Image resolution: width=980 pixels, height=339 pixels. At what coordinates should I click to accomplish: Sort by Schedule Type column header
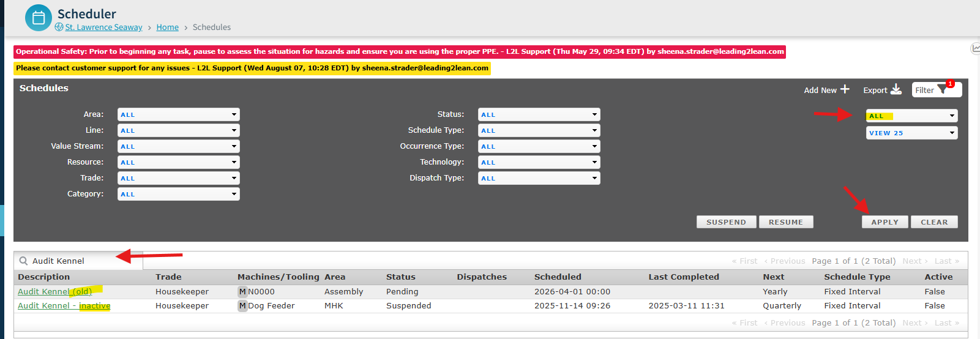click(x=857, y=277)
